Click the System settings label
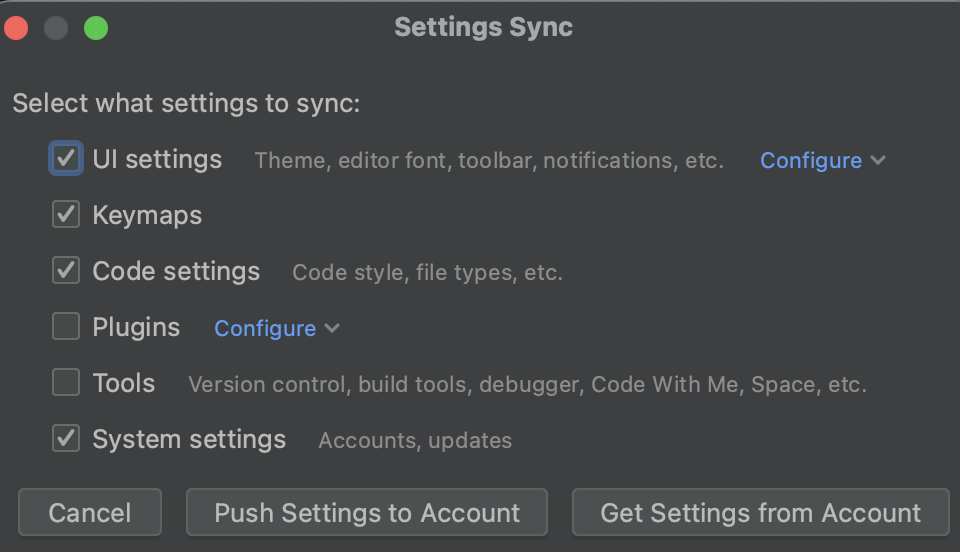Viewport: 960px width, 552px height. coord(189,439)
